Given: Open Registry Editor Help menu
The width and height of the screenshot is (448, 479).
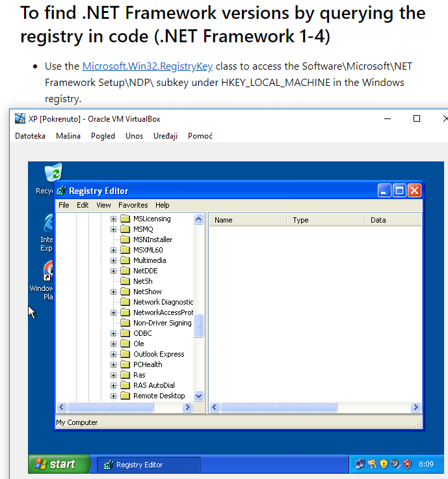Looking at the screenshot, I should click(163, 205).
